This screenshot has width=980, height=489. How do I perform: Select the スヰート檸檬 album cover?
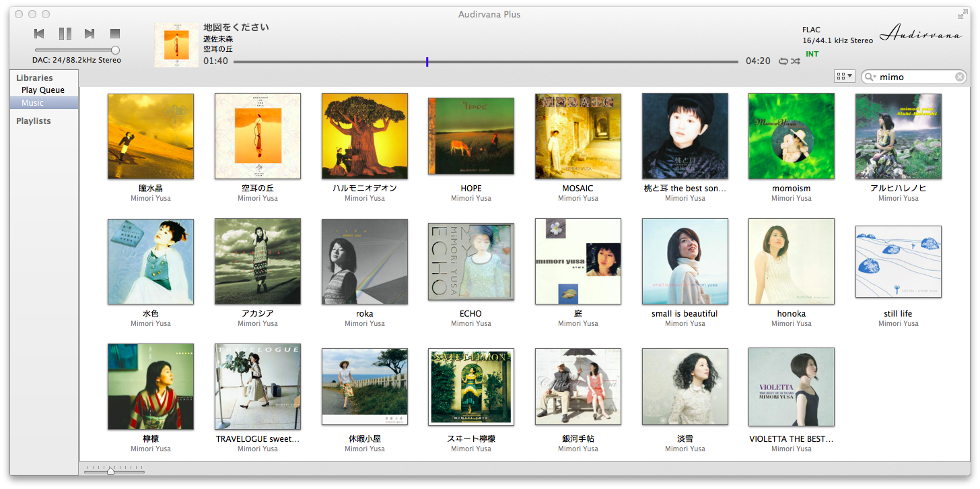pos(471,387)
